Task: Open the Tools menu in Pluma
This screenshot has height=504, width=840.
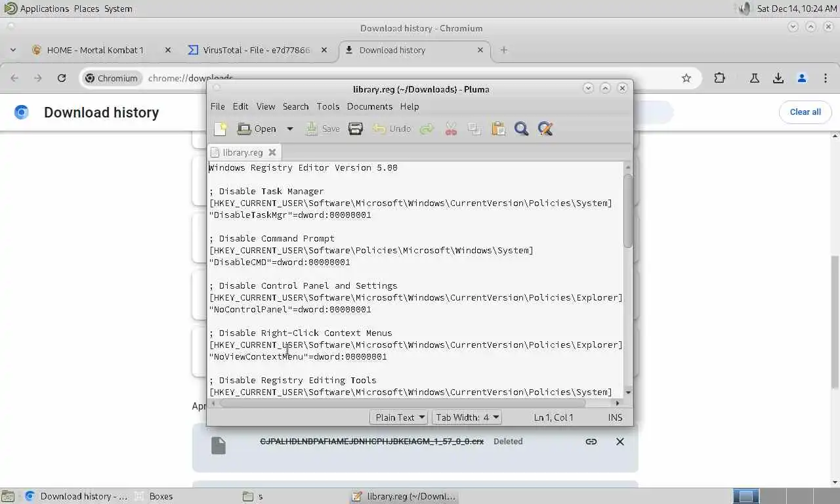Action: [x=328, y=106]
